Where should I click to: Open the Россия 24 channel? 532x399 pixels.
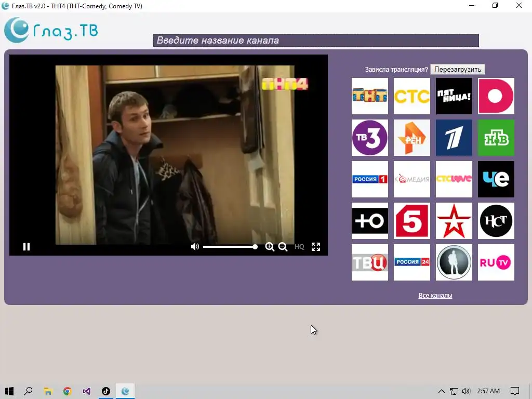(x=411, y=262)
